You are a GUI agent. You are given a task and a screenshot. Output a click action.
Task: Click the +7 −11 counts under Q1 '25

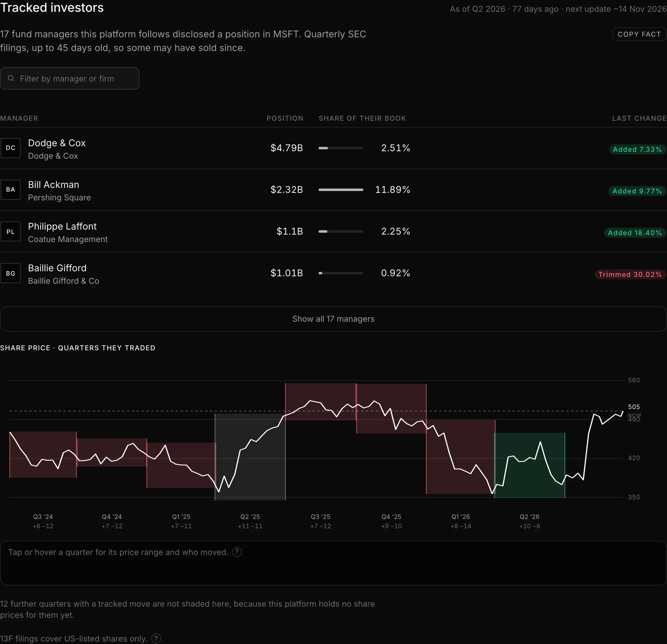point(181,526)
